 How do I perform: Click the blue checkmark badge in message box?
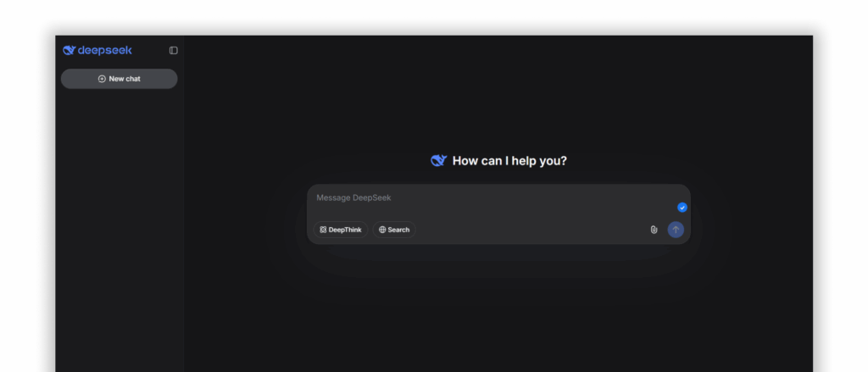682,208
